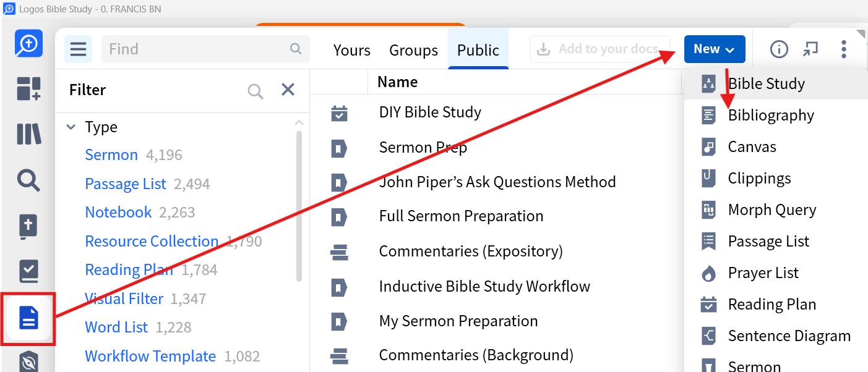
Task: Open the Bible book sidebar icon
Action: (28, 226)
